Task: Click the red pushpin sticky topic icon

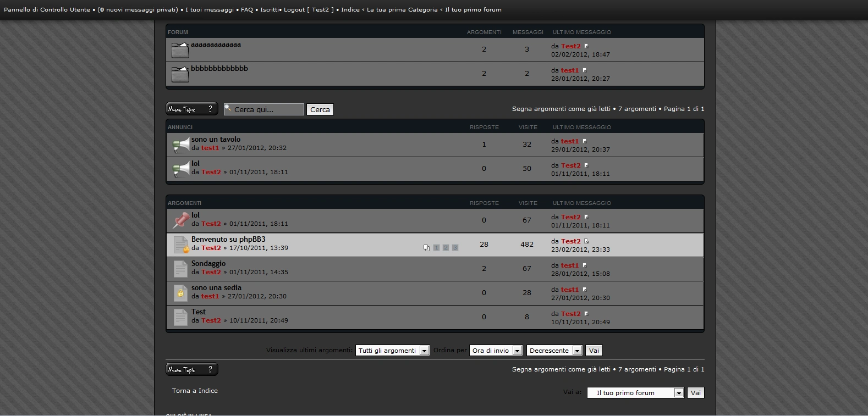Action: (x=181, y=221)
